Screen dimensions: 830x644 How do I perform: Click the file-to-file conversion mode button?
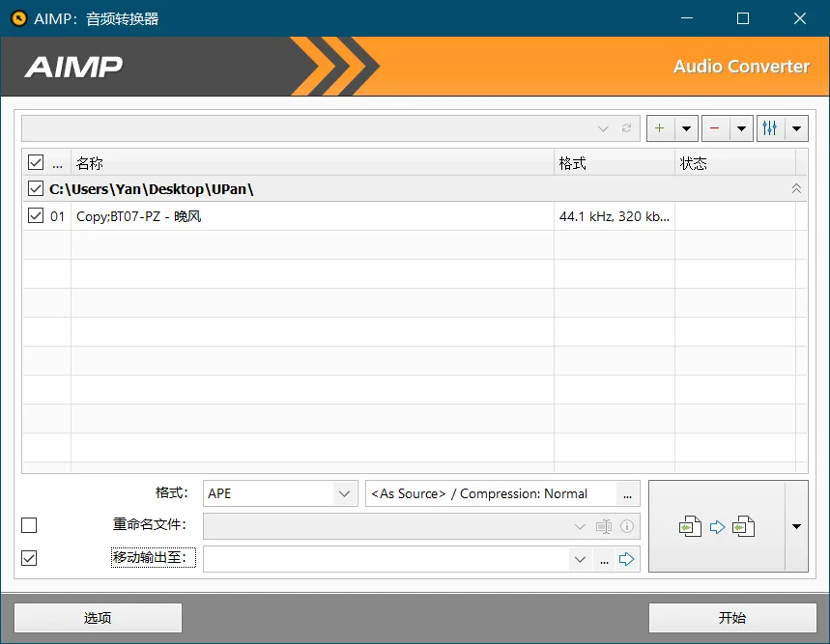[717, 526]
